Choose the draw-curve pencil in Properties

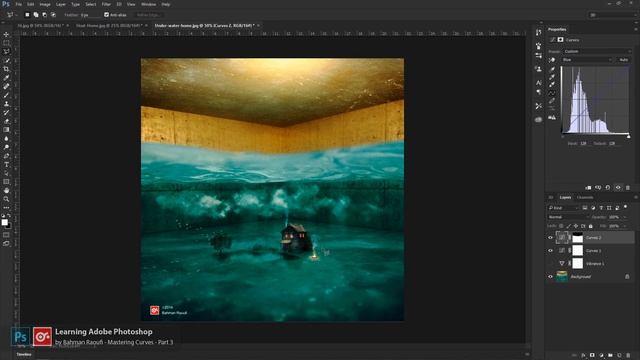pos(552,101)
